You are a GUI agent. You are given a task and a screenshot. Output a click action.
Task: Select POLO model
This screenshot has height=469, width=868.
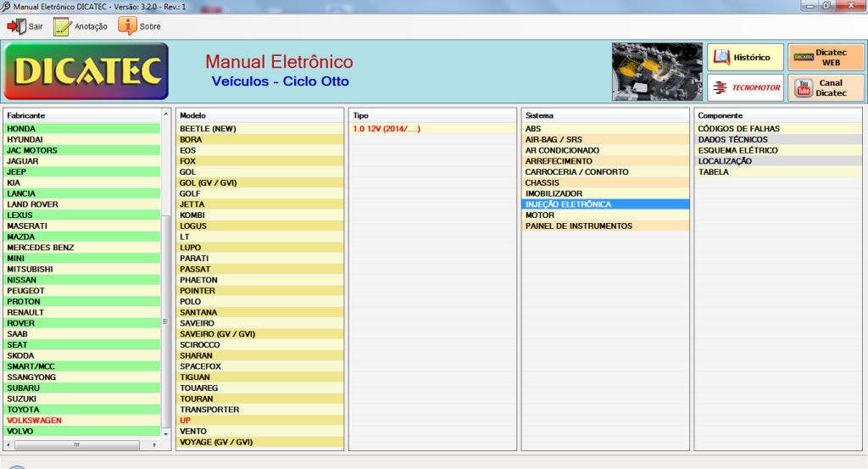coord(259,302)
